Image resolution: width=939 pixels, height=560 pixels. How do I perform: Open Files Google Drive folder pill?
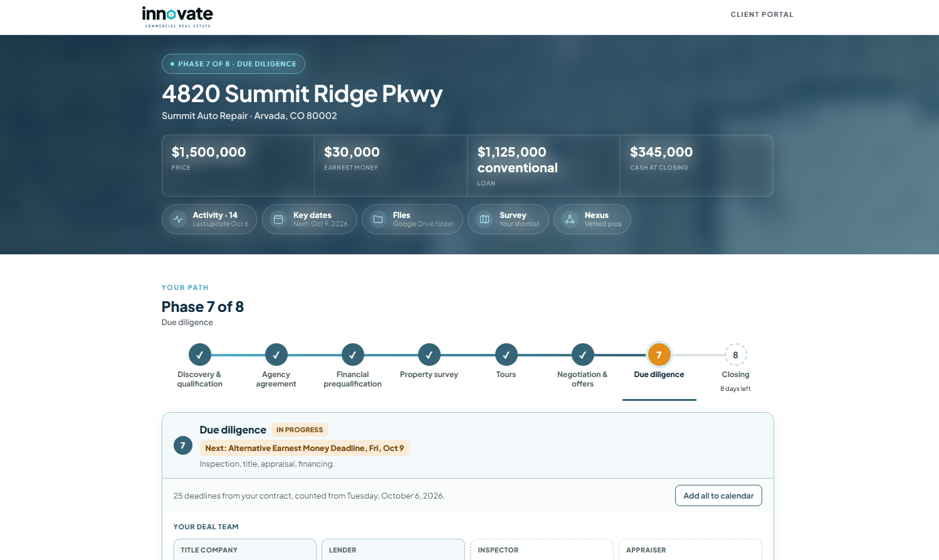412,219
